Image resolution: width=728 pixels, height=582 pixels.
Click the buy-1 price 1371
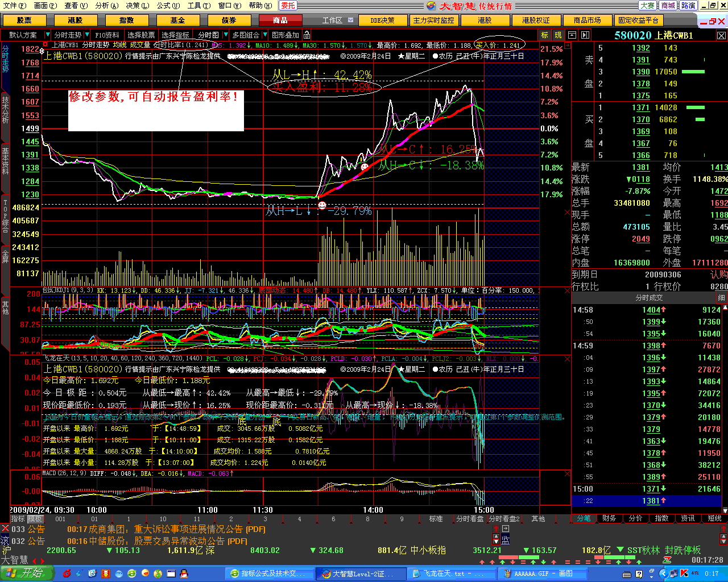click(641, 107)
